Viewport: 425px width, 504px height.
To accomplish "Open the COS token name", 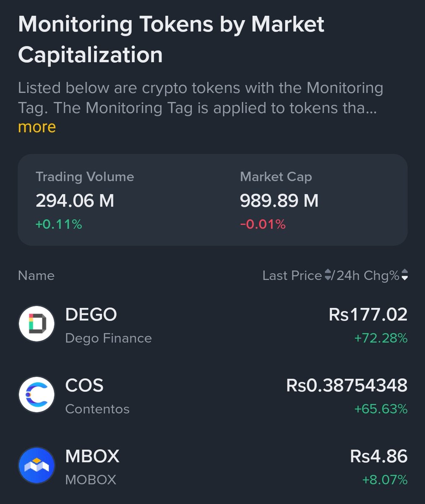I will [84, 386].
